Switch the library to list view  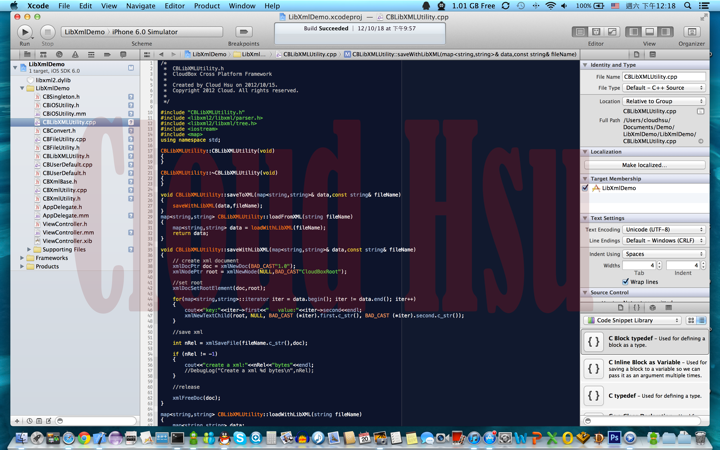(701, 321)
